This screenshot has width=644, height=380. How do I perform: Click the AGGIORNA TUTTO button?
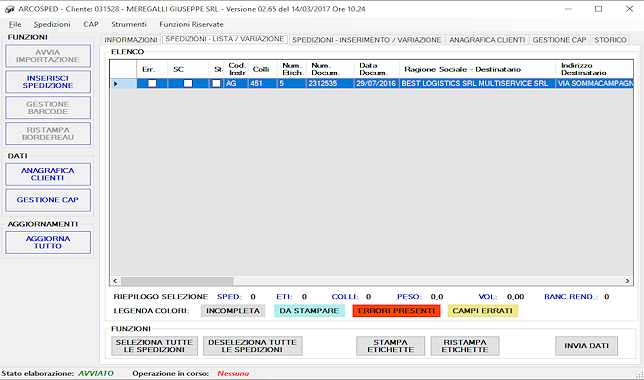click(x=48, y=242)
